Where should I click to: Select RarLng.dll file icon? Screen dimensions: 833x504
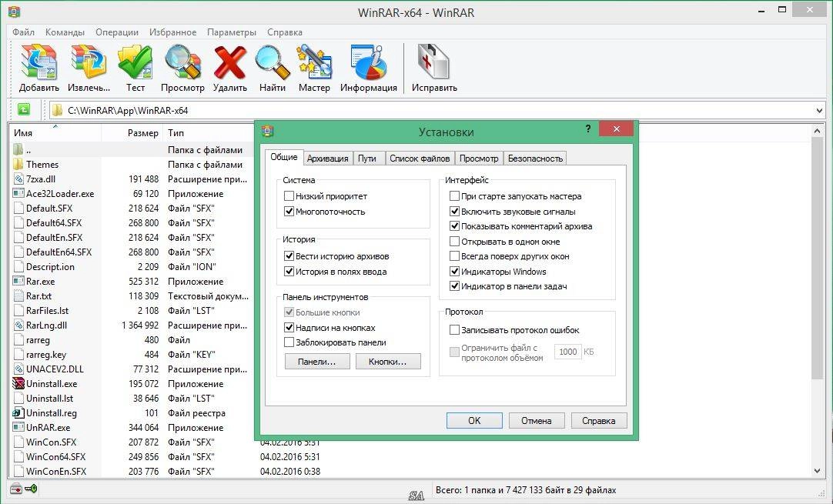pyautogui.click(x=18, y=325)
